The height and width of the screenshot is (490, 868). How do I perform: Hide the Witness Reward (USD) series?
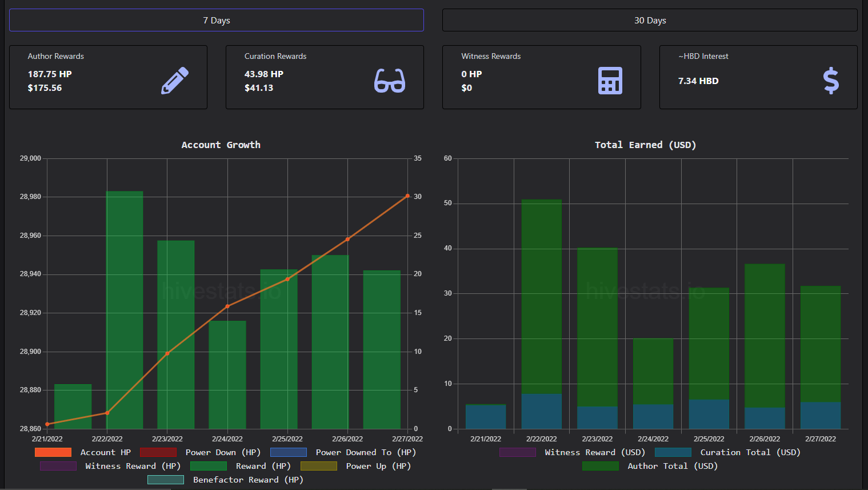pos(572,452)
